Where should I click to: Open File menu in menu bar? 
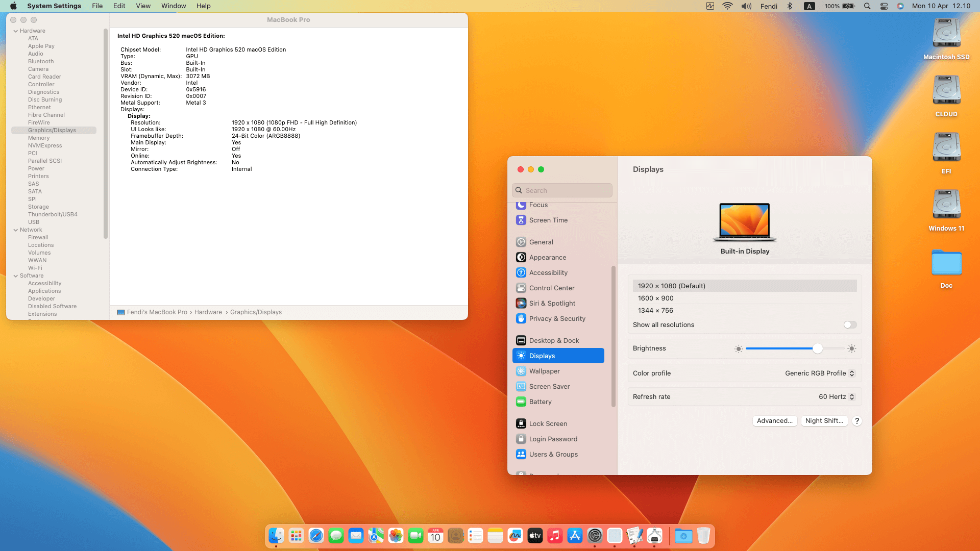97,6
